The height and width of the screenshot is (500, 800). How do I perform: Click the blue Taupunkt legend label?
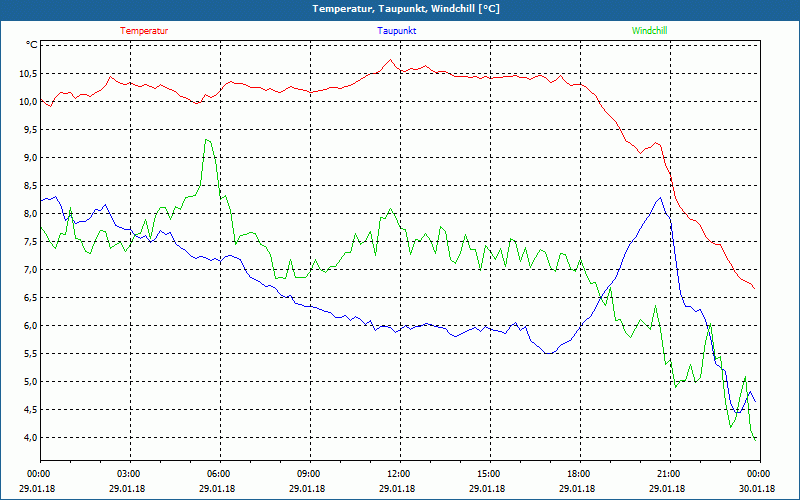(x=396, y=31)
